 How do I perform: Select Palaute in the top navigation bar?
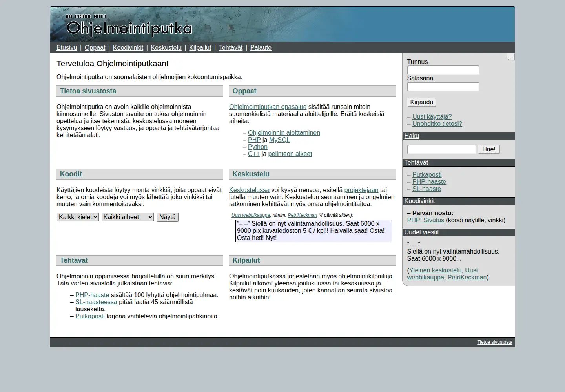click(x=261, y=47)
